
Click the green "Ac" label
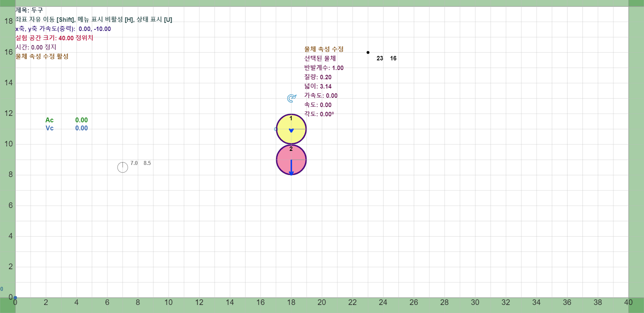(50, 120)
